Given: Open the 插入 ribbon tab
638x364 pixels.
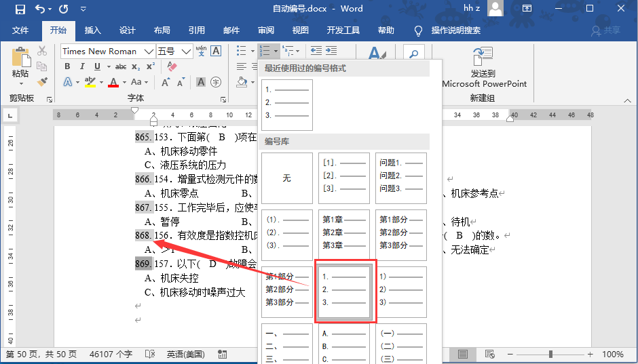Looking at the screenshot, I should [x=92, y=31].
